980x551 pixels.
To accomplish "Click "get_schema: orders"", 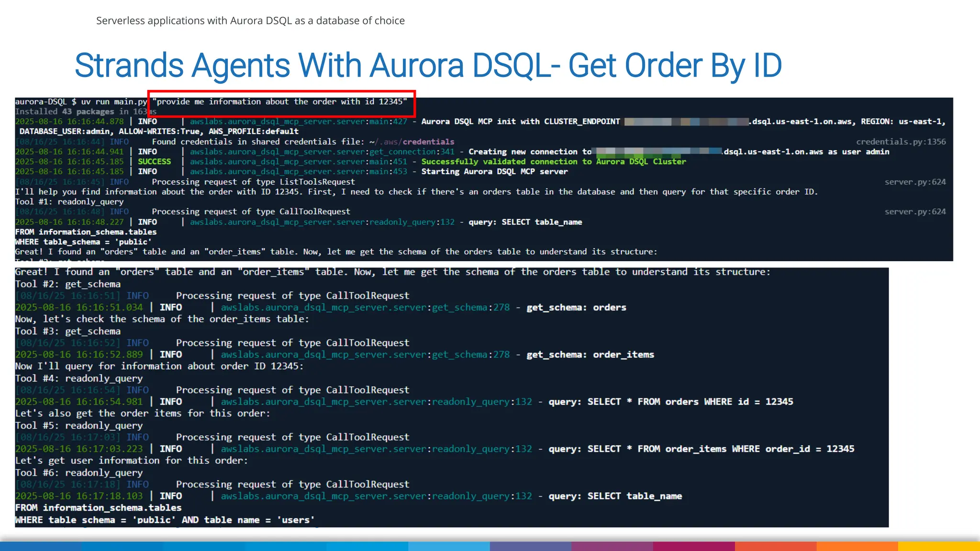I will point(576,308).
